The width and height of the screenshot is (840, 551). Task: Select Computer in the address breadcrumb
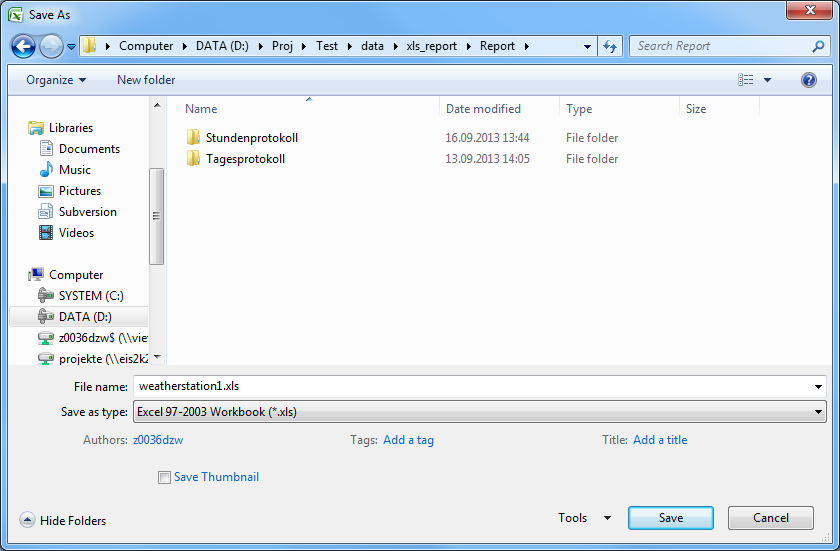(x=146, y=46)
